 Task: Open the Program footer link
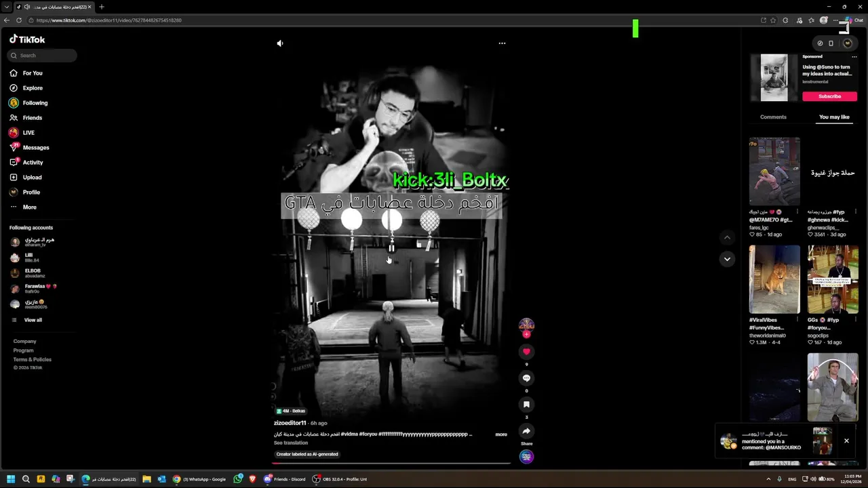click(x=23, y=350)
